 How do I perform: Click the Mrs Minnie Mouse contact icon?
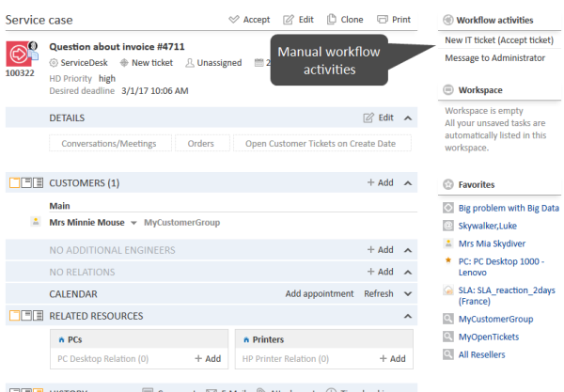(37, 223)
